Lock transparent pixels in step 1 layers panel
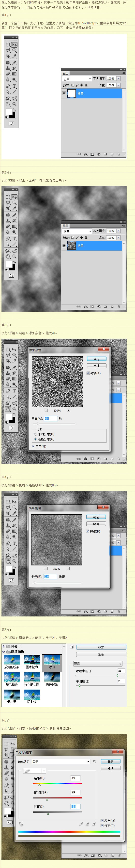135x868 pixels. click(73, 85)
